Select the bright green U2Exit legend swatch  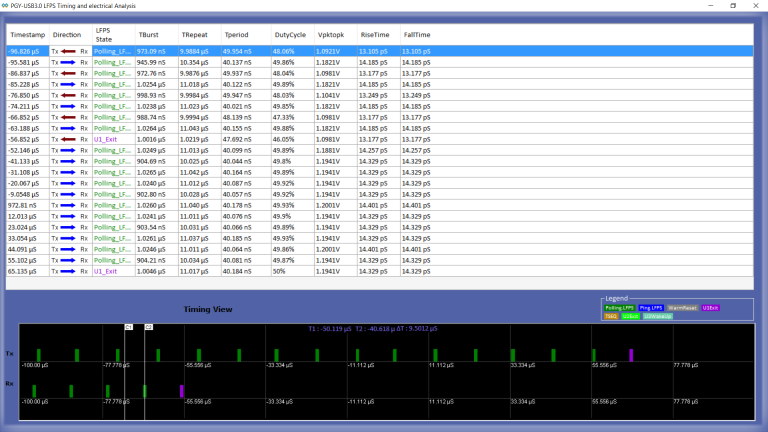[630, 316]
